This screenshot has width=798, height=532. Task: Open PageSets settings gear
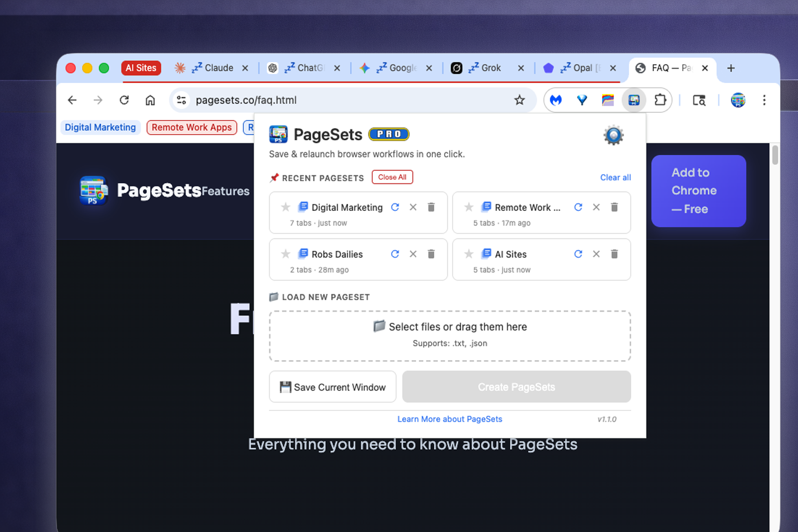pos(614,136)
